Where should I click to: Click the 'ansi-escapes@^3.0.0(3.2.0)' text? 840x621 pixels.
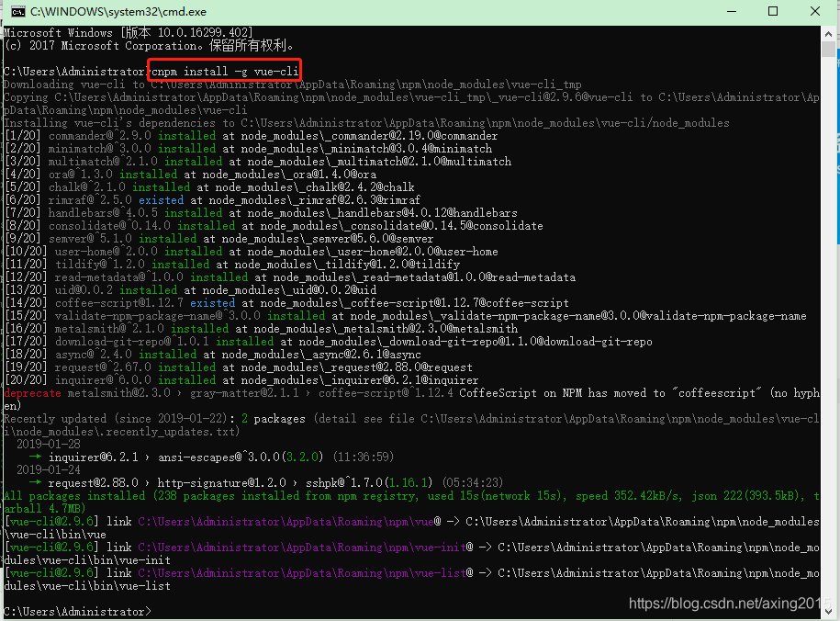(x=241, y=457)
